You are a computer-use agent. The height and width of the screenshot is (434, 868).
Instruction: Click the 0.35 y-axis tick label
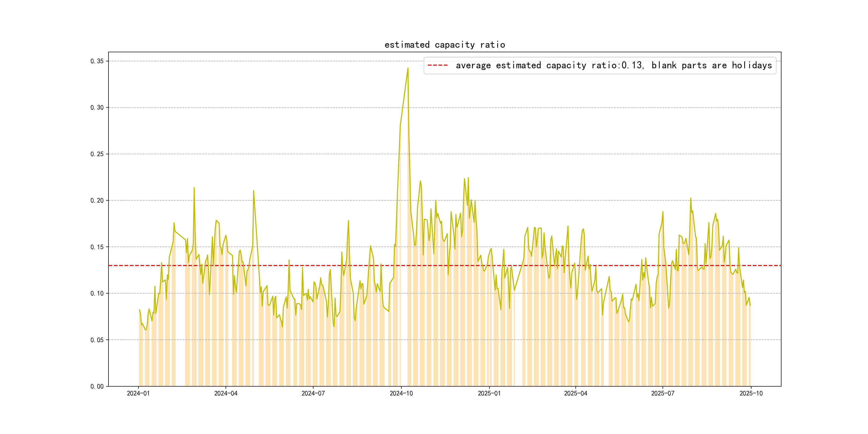click(97, 61)
